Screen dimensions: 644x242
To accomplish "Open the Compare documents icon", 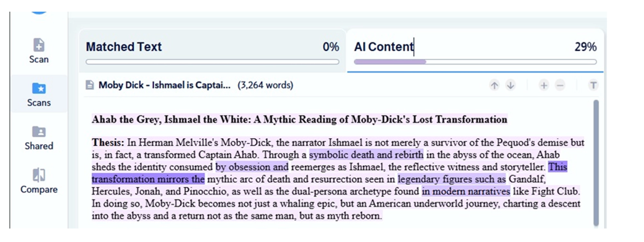I will pos(39,175).
